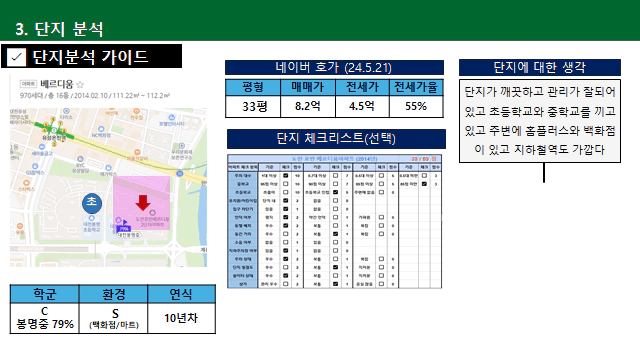Toggle first checked box in 입구 차단기 row
Image resolution: width=640 pixels, height=360 pixels.
(x=285, y=209)
